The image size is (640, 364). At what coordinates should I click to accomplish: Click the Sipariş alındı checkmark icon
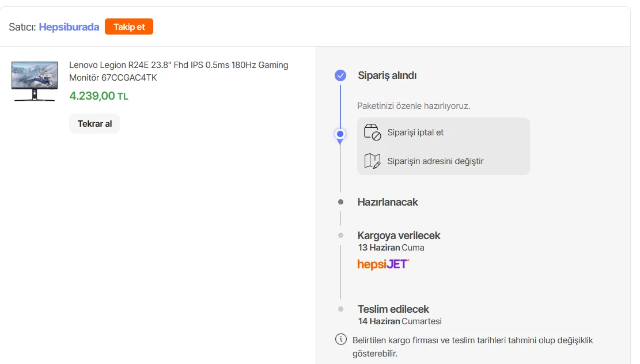[340, 75]
